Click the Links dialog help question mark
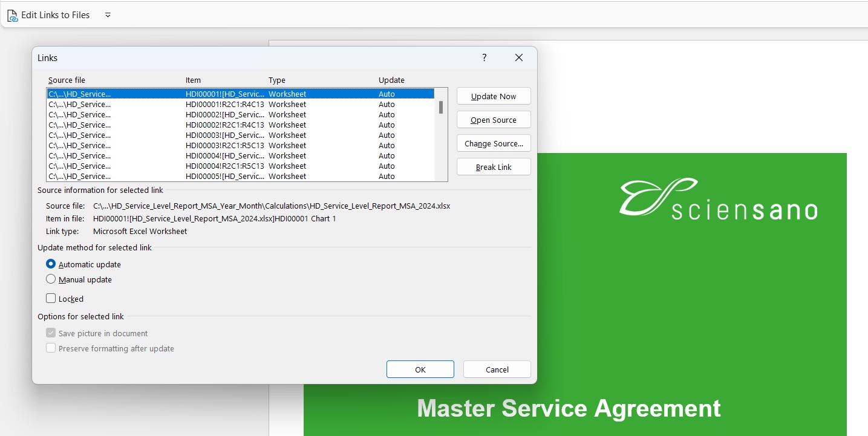868x436 pixels. tap(484, 57)
